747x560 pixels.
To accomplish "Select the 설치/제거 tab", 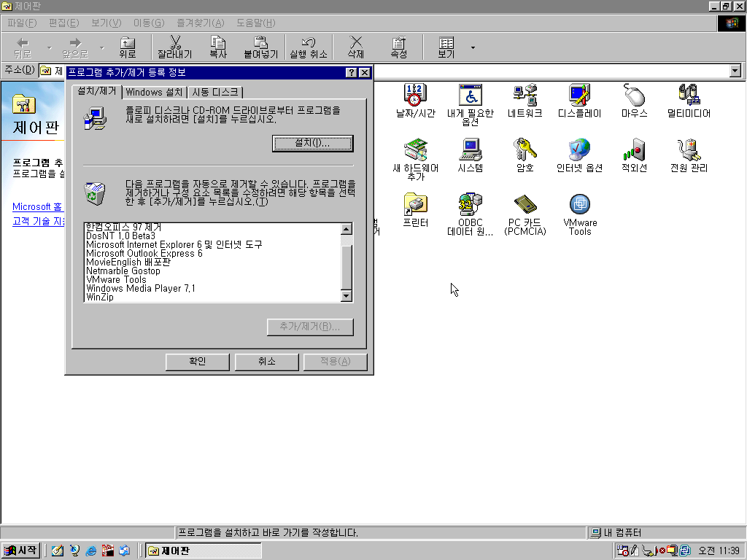I will [x=97, y=91].
